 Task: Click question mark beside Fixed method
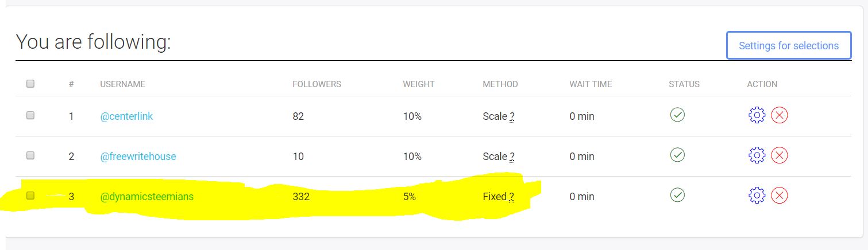click(511, 197)
